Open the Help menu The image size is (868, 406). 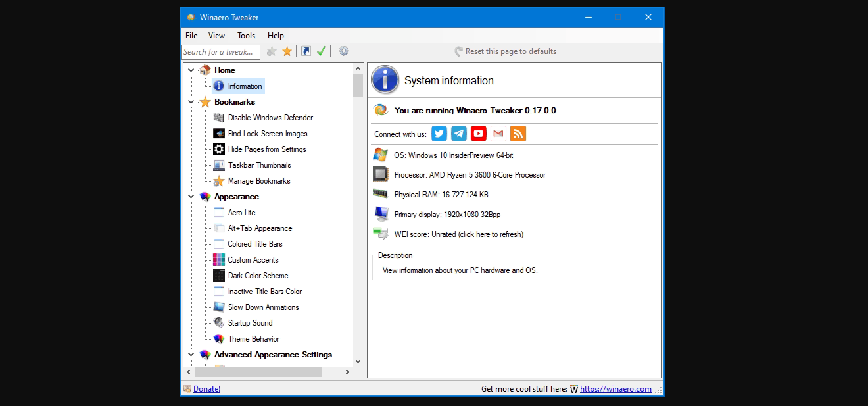coord(276,36)
